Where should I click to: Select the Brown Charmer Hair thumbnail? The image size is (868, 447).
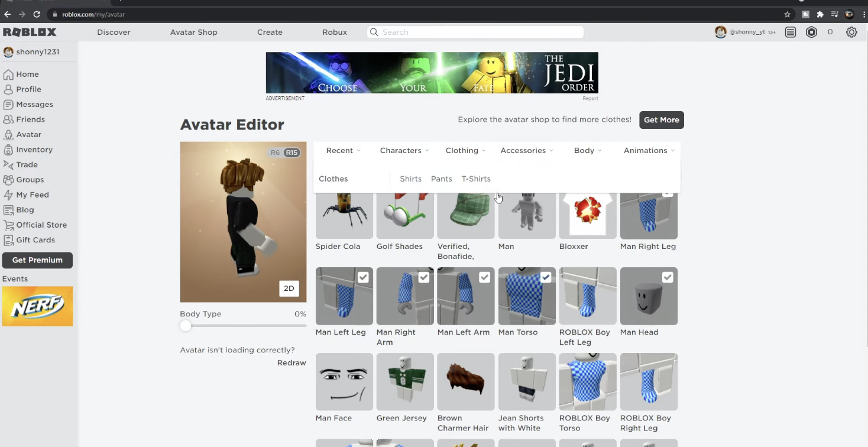tap(466, 382)
